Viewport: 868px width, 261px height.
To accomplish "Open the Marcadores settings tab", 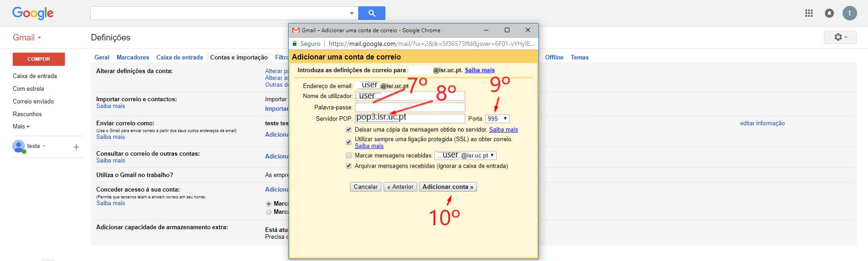I will pos(133,57).
